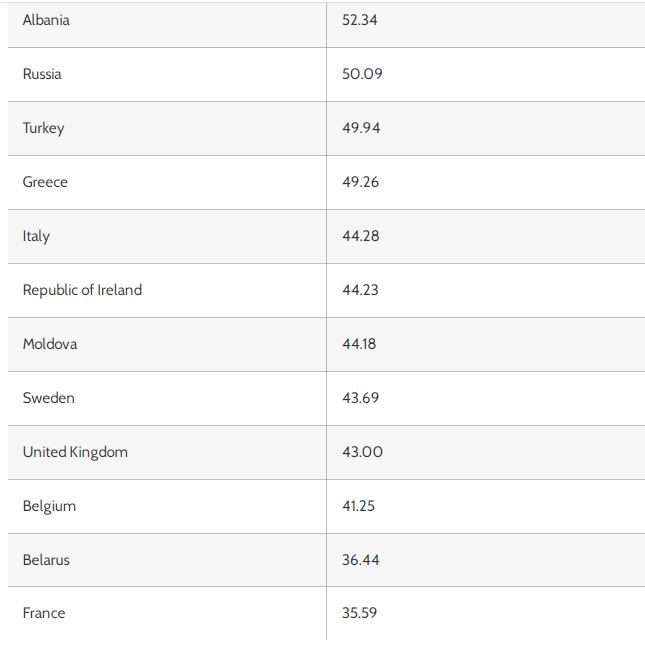Click the 44.28 value for Italy

tap(361, 236)
